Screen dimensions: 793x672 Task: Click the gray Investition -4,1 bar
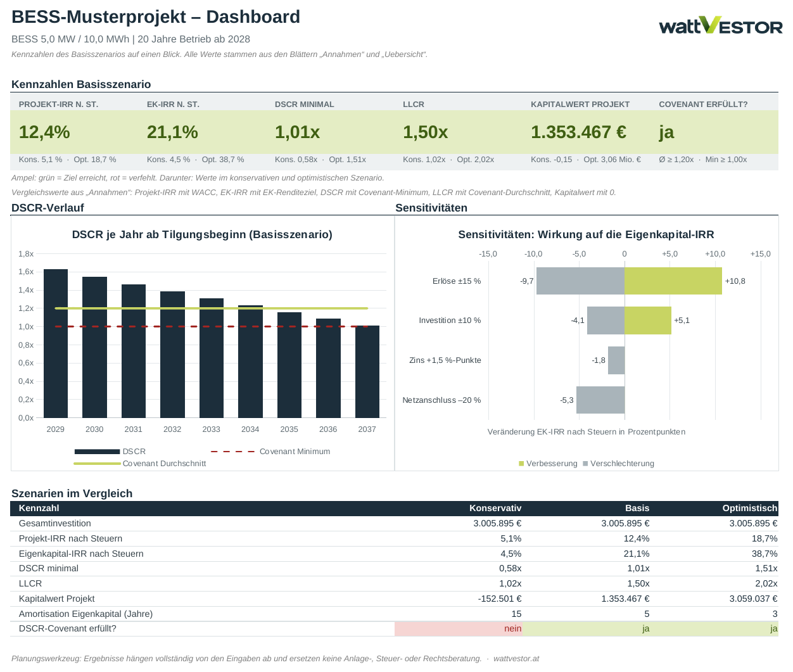(x=606, y=320)
